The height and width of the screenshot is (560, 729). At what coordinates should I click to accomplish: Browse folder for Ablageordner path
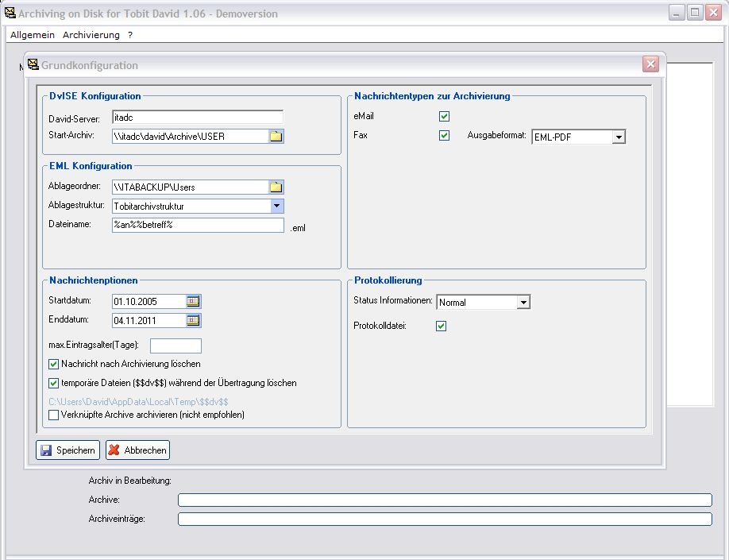click(x=276, y=187)
